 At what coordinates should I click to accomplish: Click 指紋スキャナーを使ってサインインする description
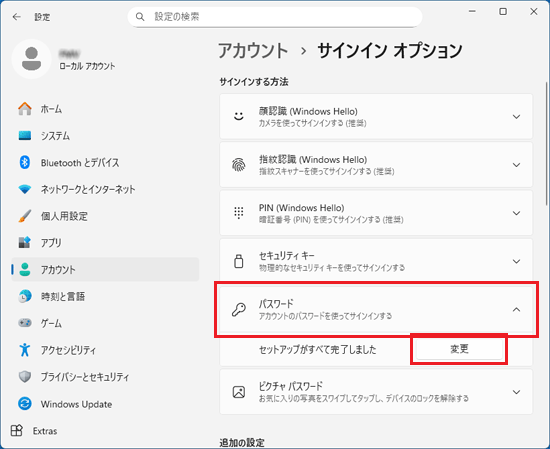coord(327,171)
